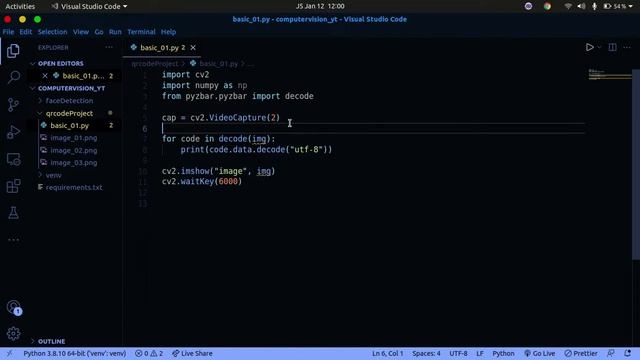The height and width of the screenshot is (360, 640).
Task: Open the Extensions view
Action: [13, 186]
